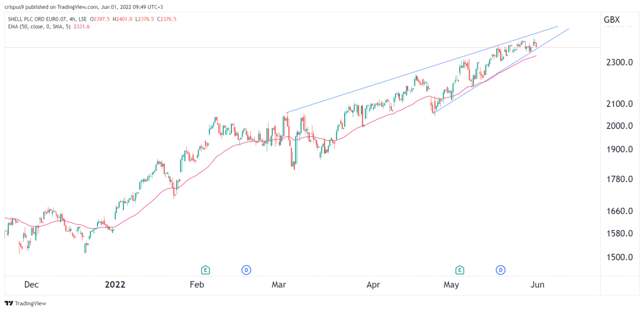The image size is (644, 311).
Task: Click the 1500.0 price axis label
Action: tap(618, 257)
